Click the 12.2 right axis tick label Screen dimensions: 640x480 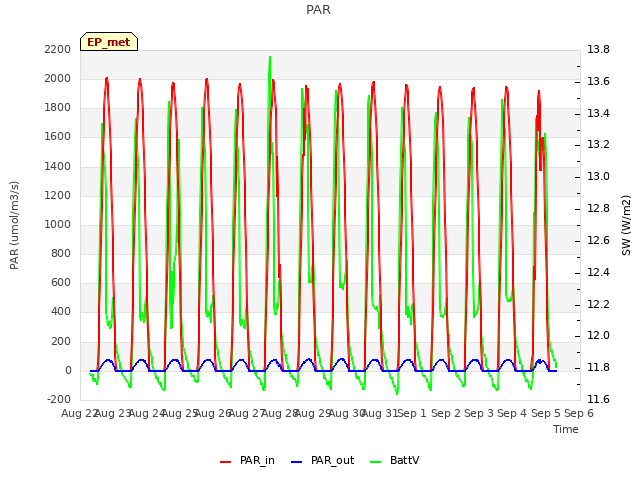click(598, 304)
